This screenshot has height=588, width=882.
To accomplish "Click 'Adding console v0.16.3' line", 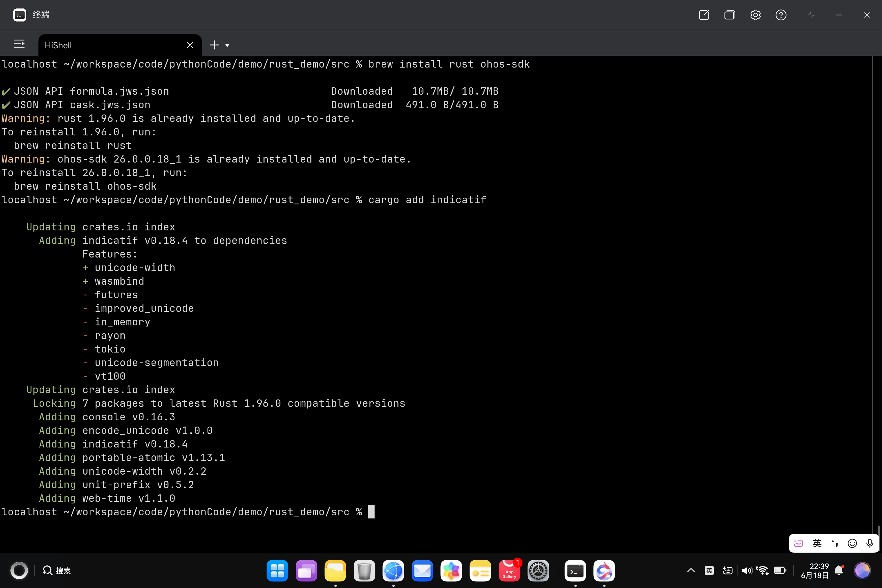I will click(x=107, y=417).
